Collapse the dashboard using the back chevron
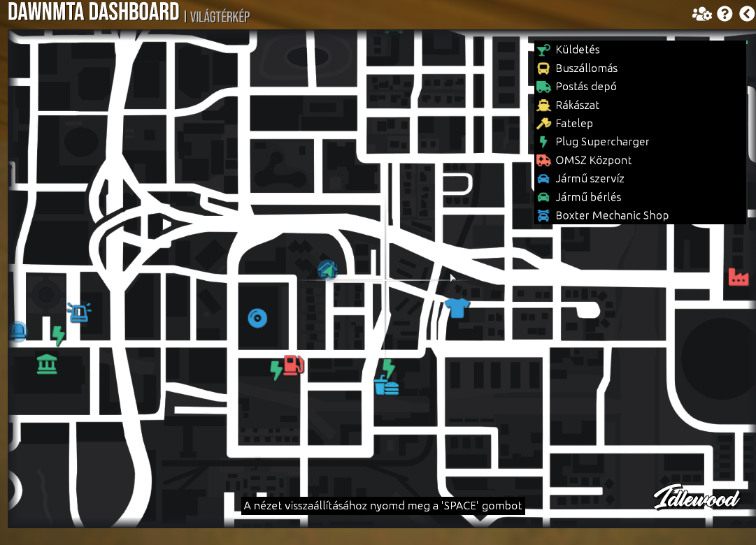This screenshot has height=545, width=756. pos(746,13)
